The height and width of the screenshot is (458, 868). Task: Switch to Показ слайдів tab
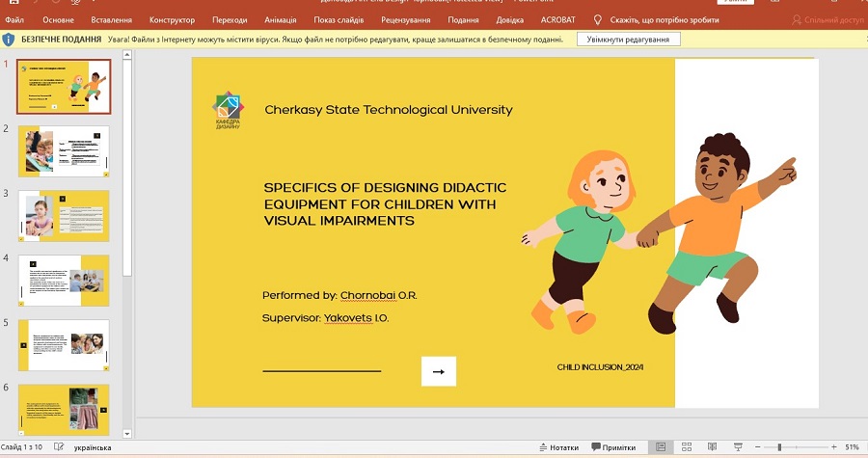pyautogui.click(x=339, y=20)
